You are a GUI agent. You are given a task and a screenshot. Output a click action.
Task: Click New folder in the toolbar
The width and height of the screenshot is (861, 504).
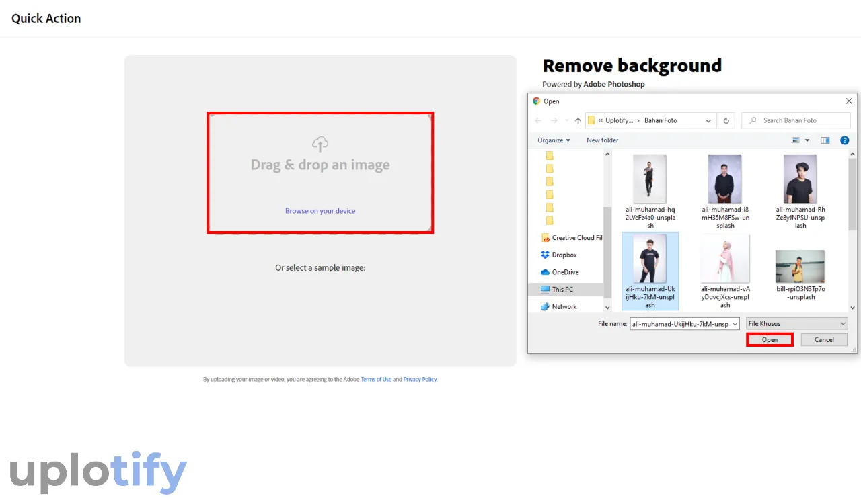(x=602, y=140)
